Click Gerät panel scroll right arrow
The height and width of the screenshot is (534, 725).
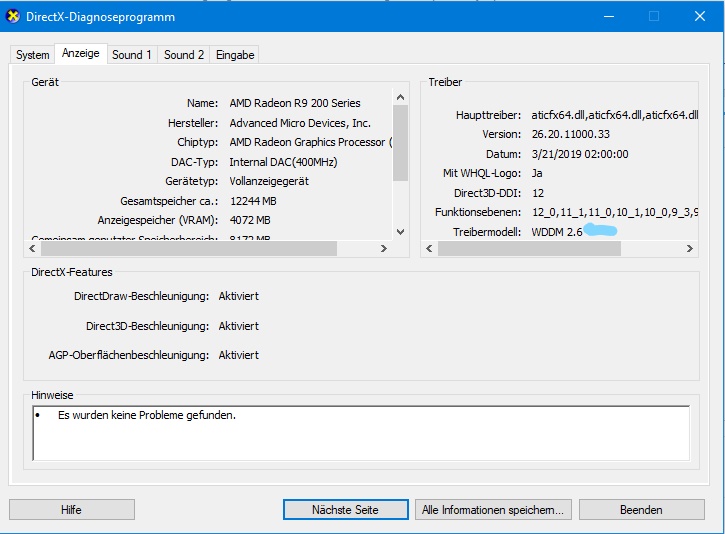click(x=383, y=249)
